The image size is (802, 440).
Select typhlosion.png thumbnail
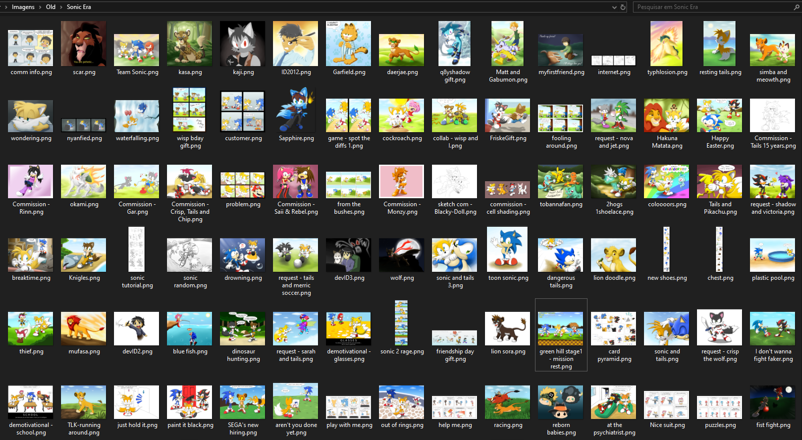coord(666,43)
